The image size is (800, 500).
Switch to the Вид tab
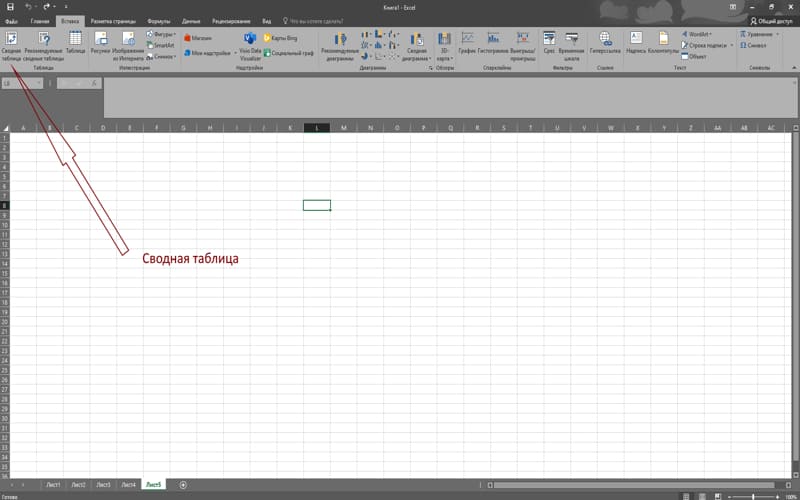266,21
